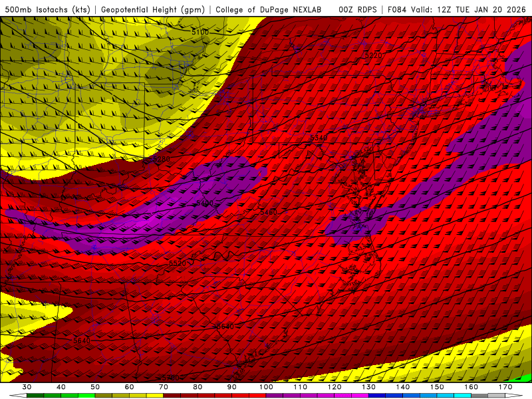Click the bright yellow colorbar swatch before 70
The image size is (532, 399).
155,396
